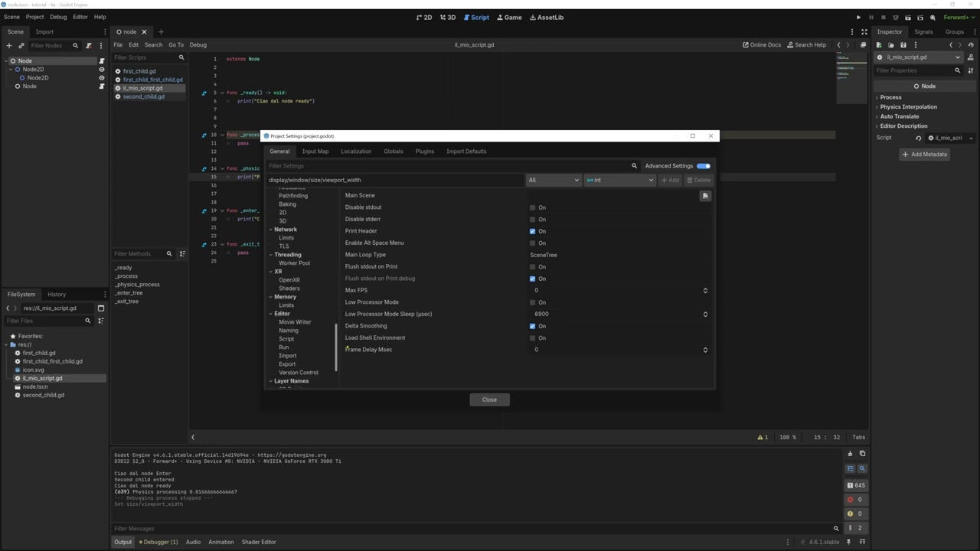980x551 pixels.
Task: Run a specific scene icon
Action: pyautogui.click(x=920, y=17)
